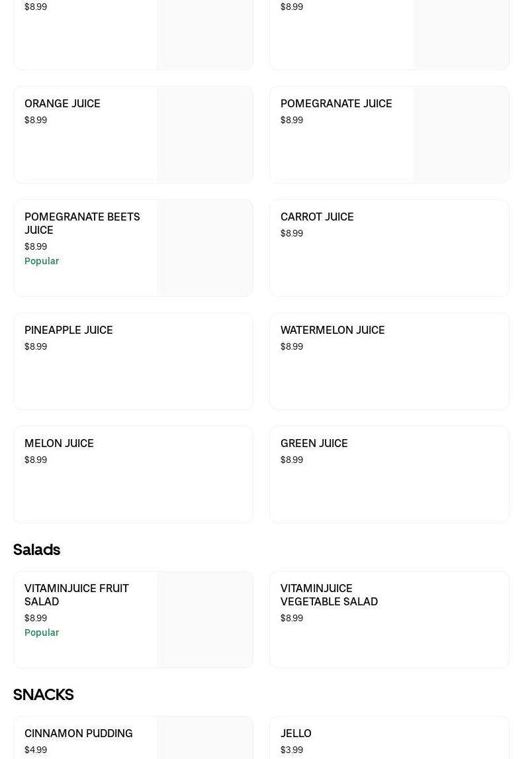Choose the Carrot Juice menu card
The height and width of the screenshot is (759, 532).
(389, 248)
